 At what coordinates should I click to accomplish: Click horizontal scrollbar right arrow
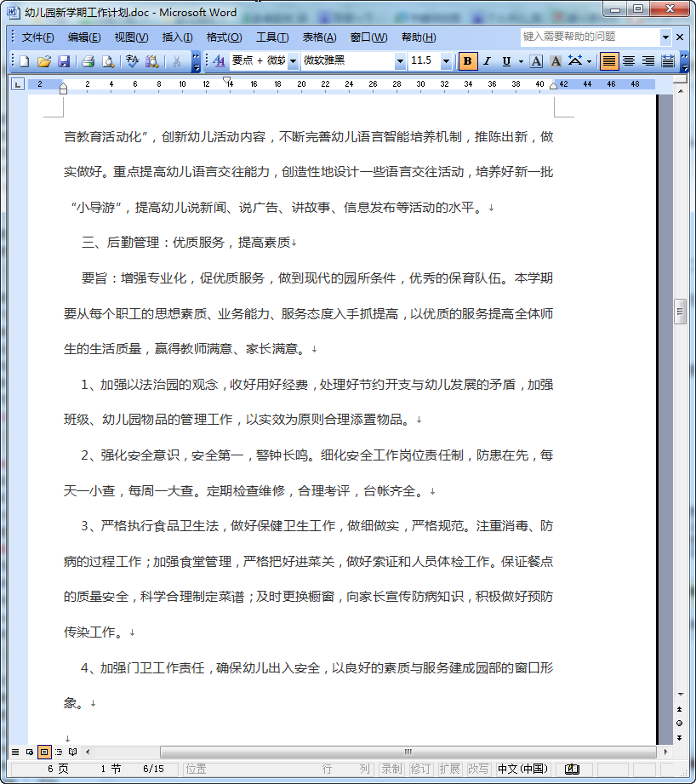665,752
